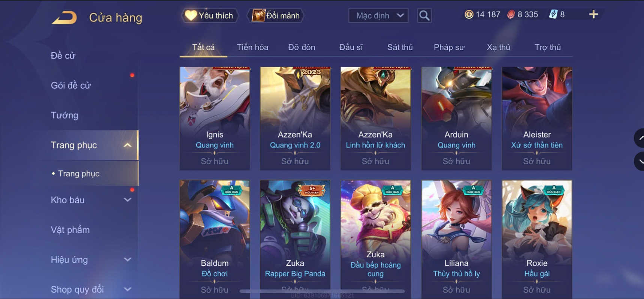
Task: Open the Tướng sidebar menu
Action: pos(64,115)
